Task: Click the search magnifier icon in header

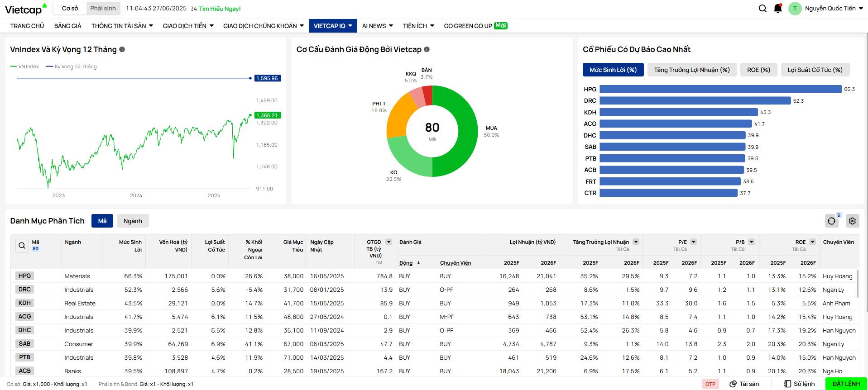Action: (762, 8)
